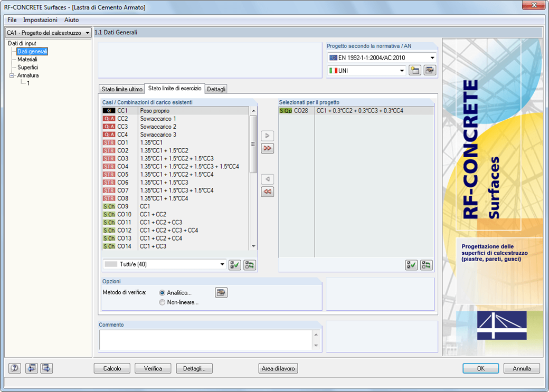Screen dimensions: 549x392
Task: Select all in existing load cases list
Action: tap(234, 265)
